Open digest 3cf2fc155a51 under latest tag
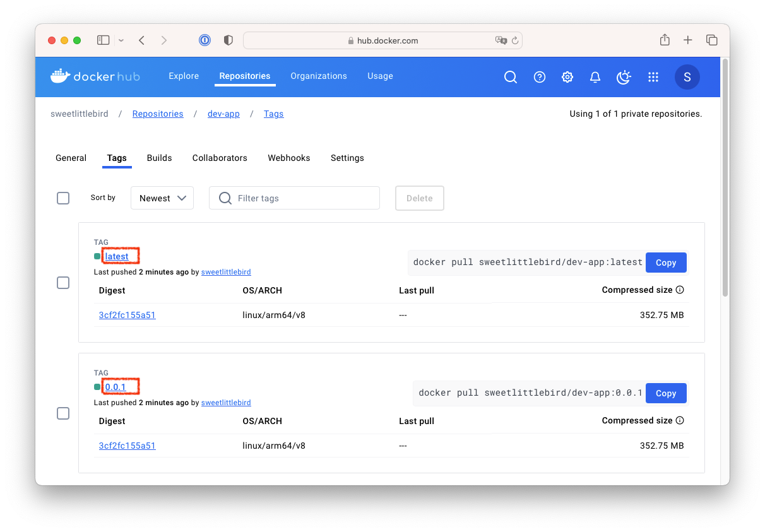Image resolution: width=765 pixels, height=532 pixels. pos(127,315)
